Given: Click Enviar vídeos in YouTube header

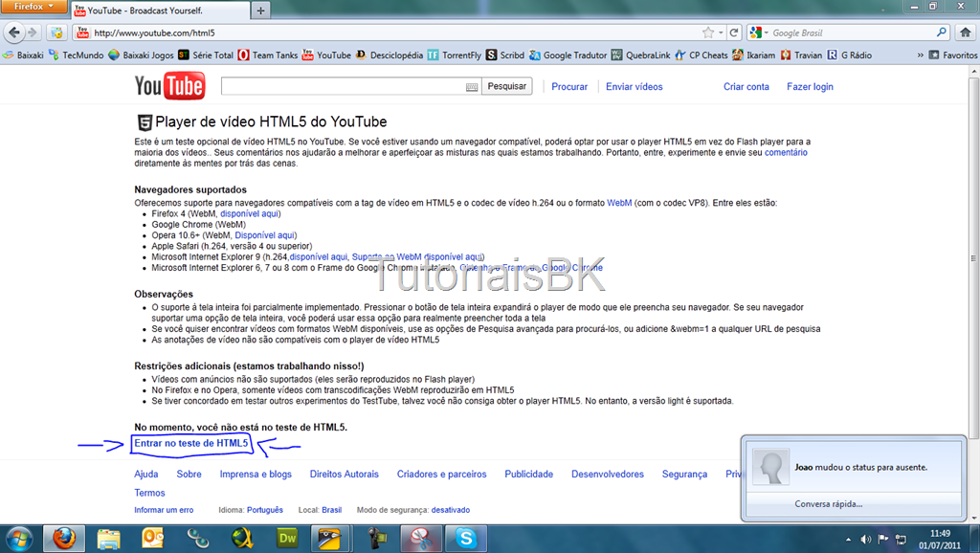Looking at the screenshot, I should (x=634, y=87).
